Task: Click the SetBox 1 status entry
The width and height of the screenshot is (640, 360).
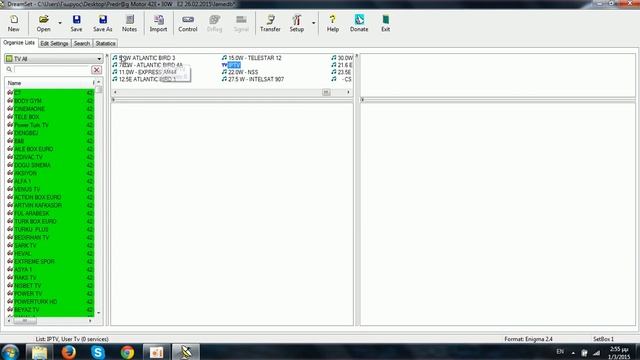Action: coord(603,339)
